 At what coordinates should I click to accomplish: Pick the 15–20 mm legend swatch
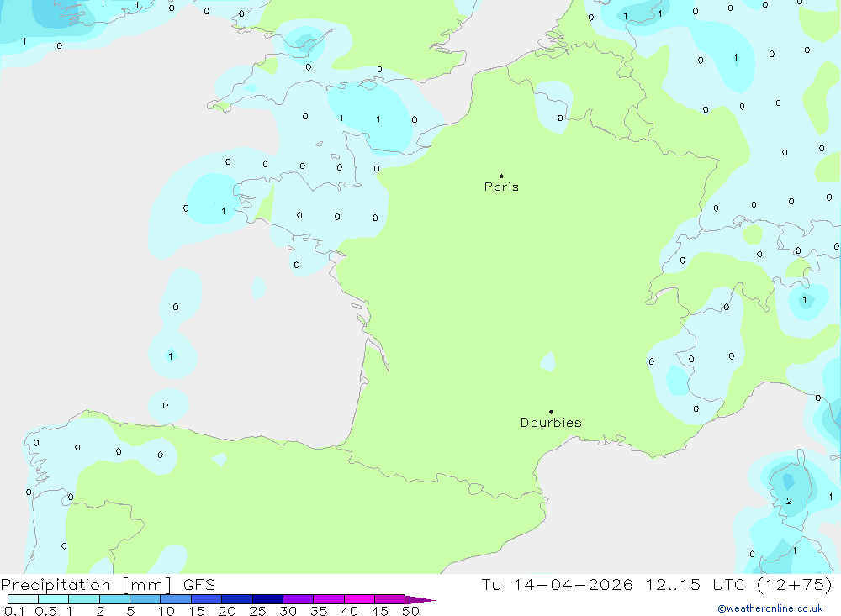[x=207, y=599]
